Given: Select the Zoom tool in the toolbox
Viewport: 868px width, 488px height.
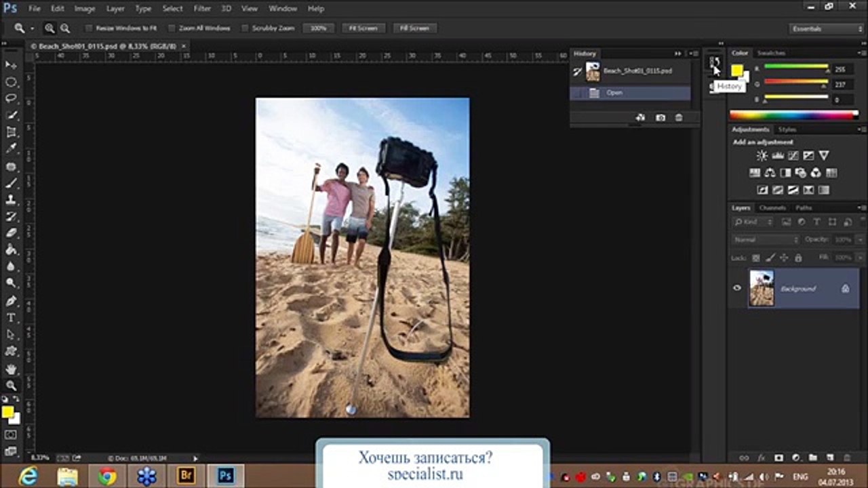Looking at the screenshot, I should 11,385.
